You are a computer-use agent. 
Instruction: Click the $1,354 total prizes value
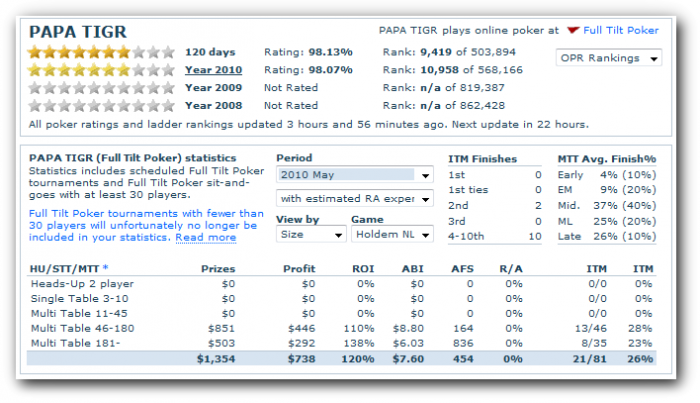216,359
